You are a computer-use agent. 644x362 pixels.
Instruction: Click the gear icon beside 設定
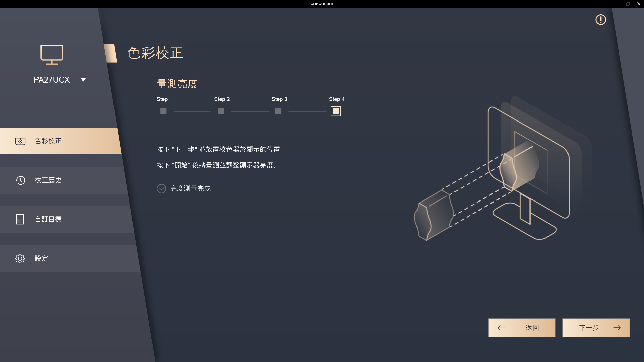click(20, 259)
